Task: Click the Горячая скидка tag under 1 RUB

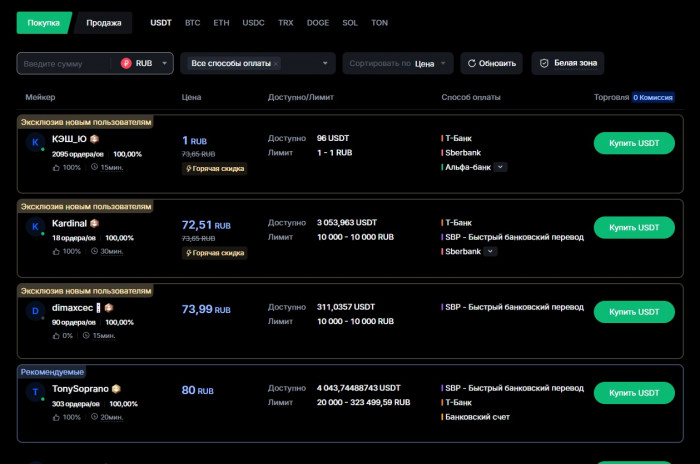Action: tap(215, 169)
